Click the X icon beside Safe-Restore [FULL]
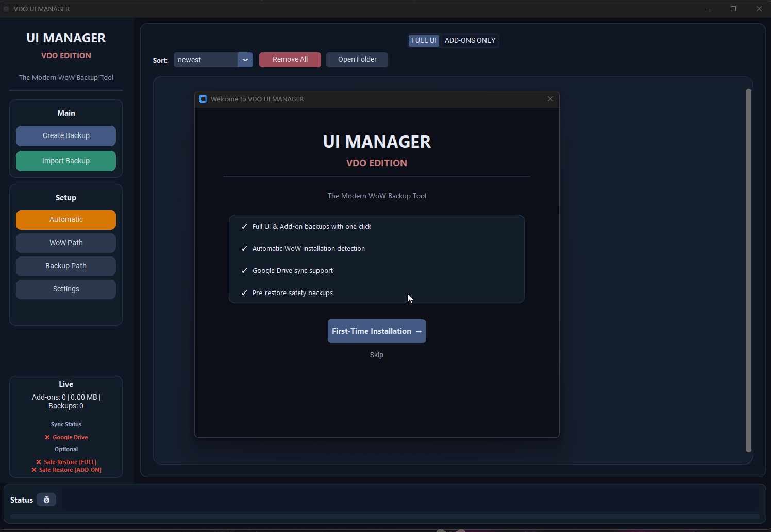 tap(39, 462)
